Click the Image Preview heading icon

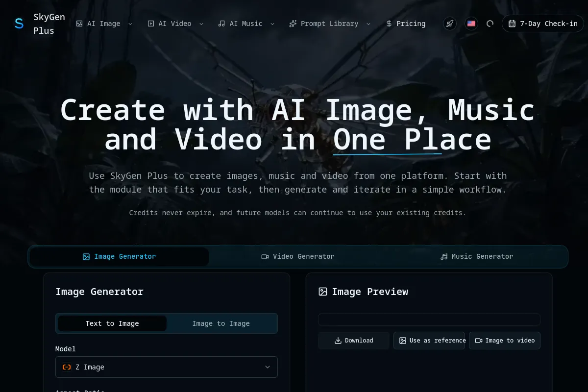pyautogui.click(x=323, y=292)
